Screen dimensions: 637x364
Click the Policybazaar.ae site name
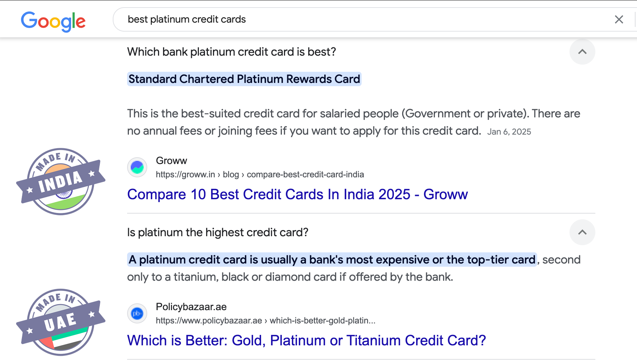point(191,307)
